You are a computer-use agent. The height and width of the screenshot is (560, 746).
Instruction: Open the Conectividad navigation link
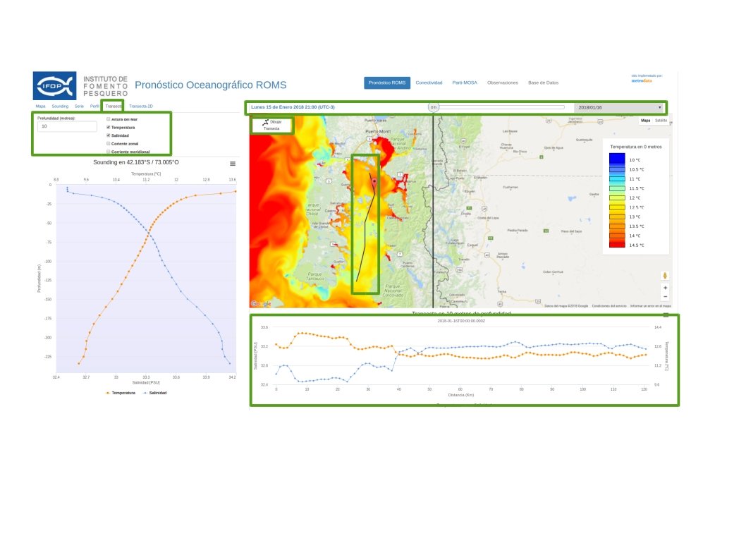(429, 83)
